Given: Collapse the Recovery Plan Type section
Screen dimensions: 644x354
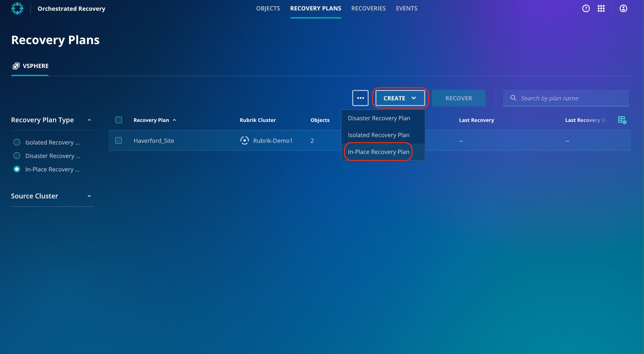Looking at the screenshot, I should [x=89, y=120].
